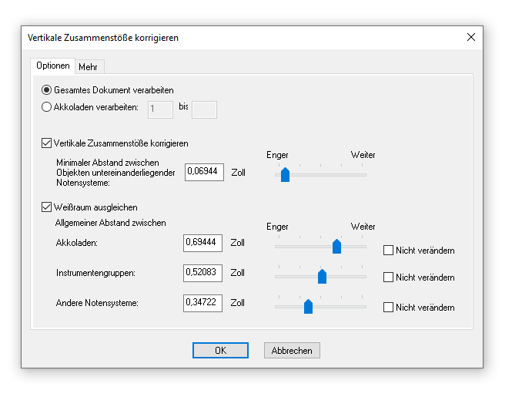Screen dimensions: 532x407
Task: Click the Zoll unit beside Minimaler Abstand value
Action: (x=238, y=173)
